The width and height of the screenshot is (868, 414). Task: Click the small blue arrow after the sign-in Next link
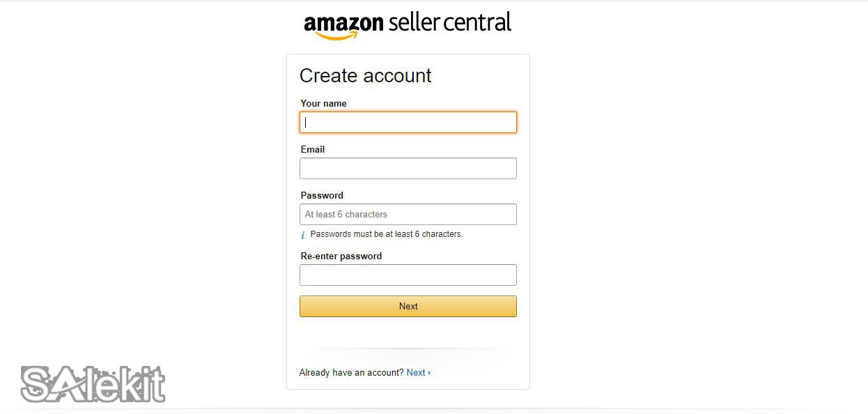[x=430, y=372]
